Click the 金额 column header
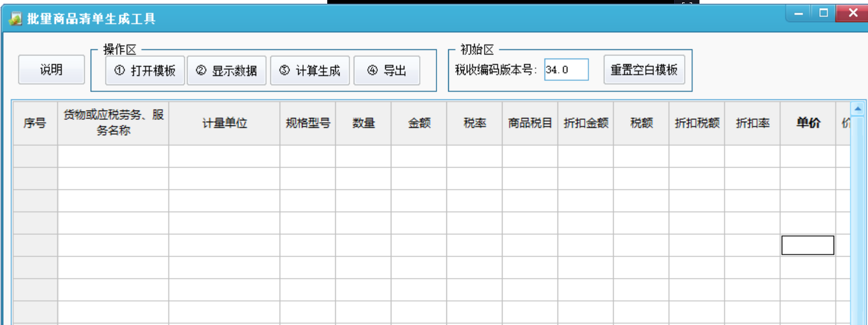Image resolution: width=868 pixels, height=325 pixels. click(x=419, y=123)
